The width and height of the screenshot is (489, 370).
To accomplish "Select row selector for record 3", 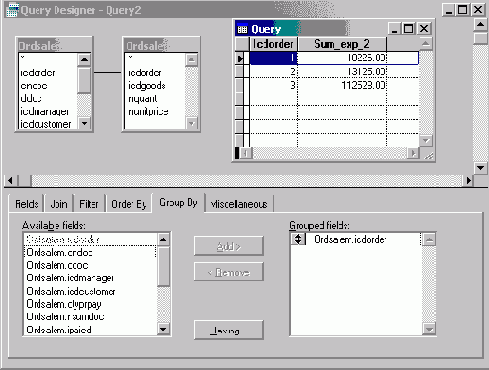I will pyautogui.click(x=240, y=85).
